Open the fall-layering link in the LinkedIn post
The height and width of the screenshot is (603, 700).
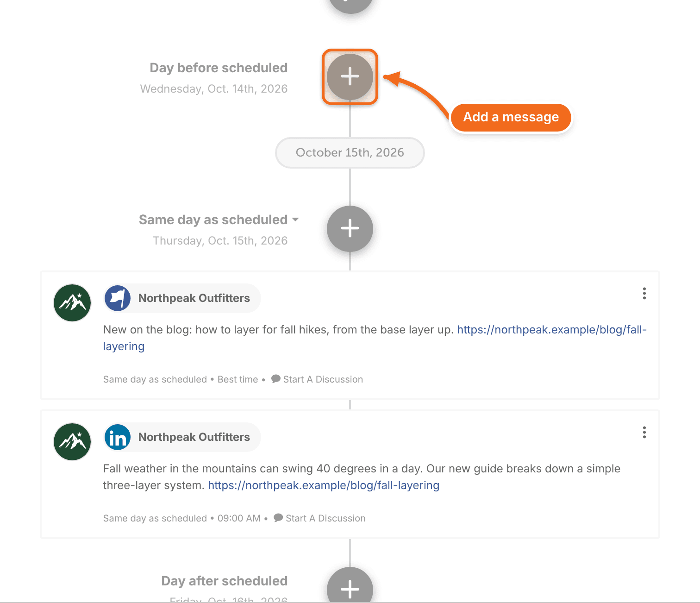(x=324, y=485)
